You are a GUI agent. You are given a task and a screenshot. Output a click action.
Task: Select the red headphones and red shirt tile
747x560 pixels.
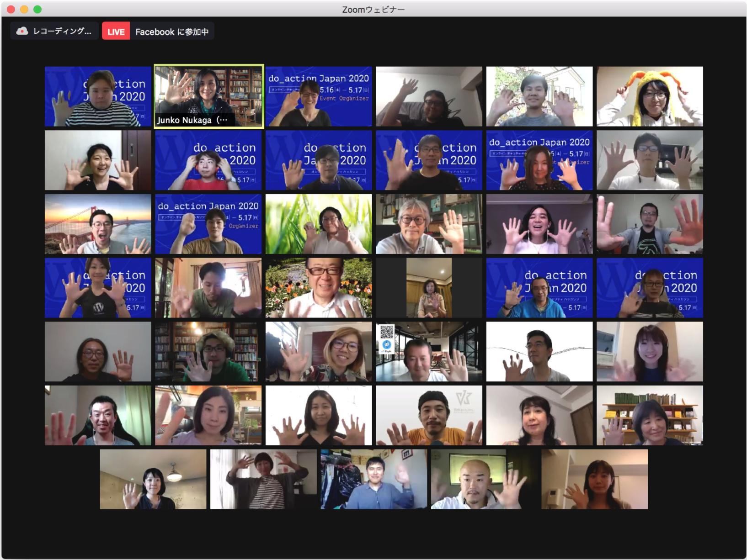[x=208, y=160]
